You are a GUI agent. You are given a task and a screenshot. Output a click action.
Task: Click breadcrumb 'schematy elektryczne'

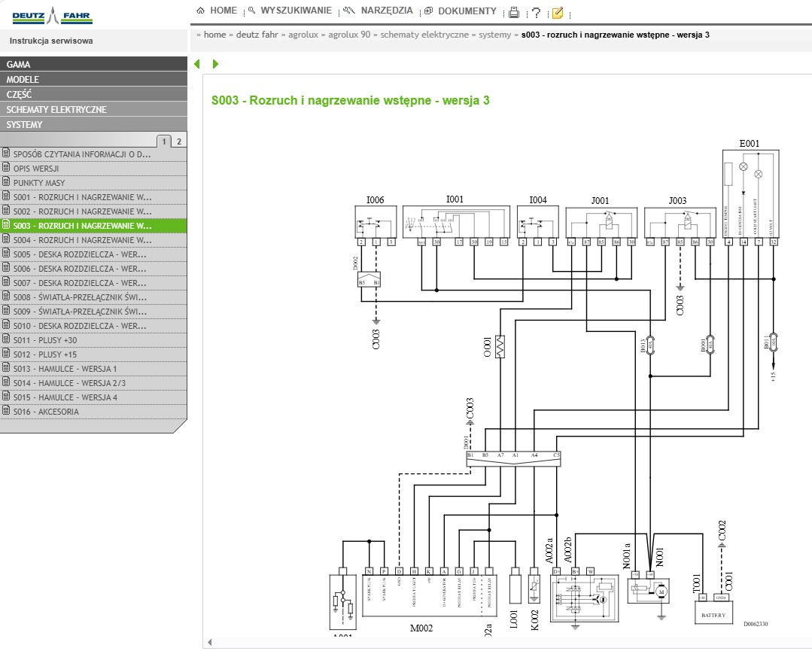coord(424,35)
